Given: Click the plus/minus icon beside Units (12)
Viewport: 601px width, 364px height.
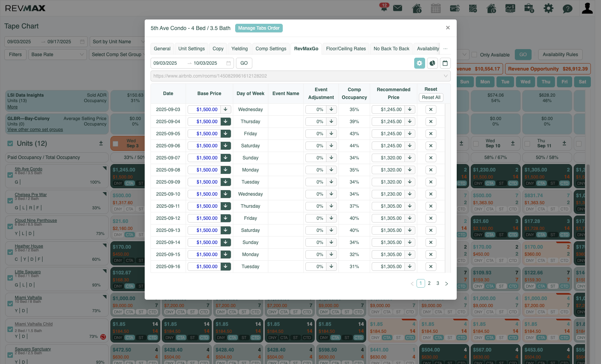Looking at the screenshot, I should click(x=101, y=143).
